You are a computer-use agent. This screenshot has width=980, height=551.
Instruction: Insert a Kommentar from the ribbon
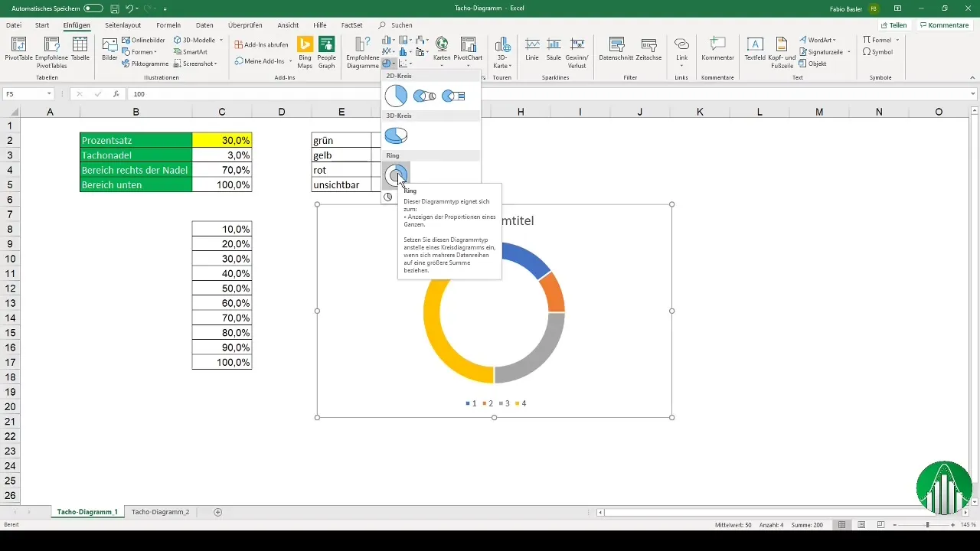tap(718, 50)
